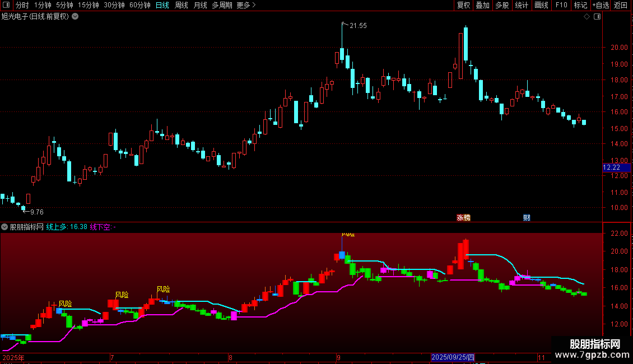Click the 线下空 indicator label
This screenshot has width=633, height=364.
pos(103,227)
